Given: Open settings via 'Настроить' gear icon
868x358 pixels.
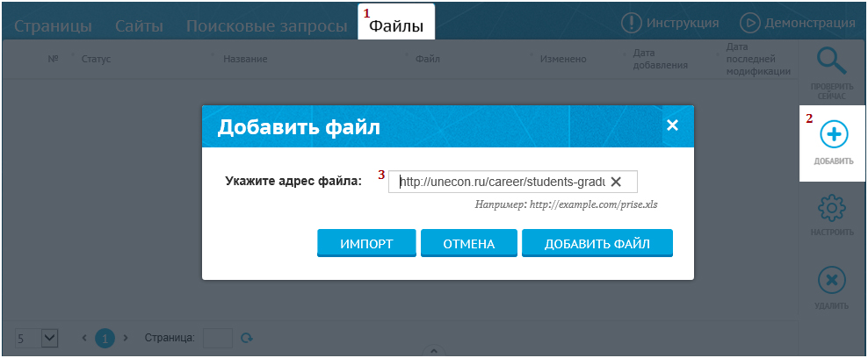Looking at the screenshot, I should coord(832,210).
